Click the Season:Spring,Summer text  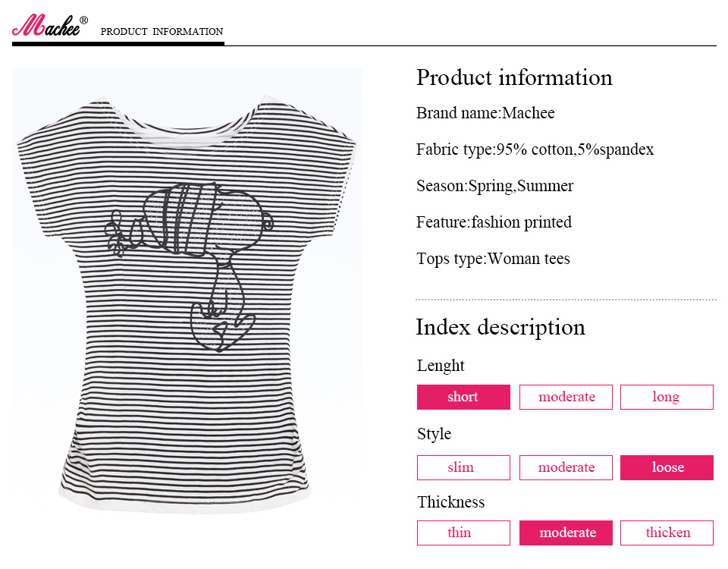coord(494,186)
